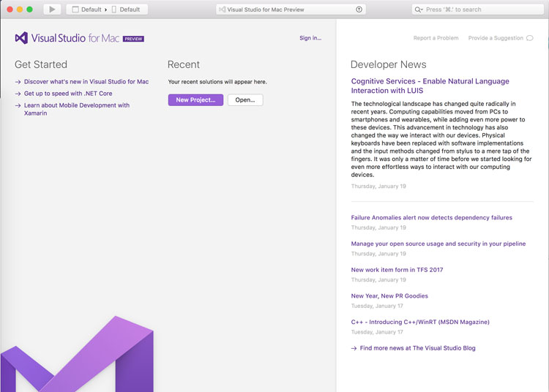
Task: Click the LUIS article summary paragraph
Action: (441, 139)
